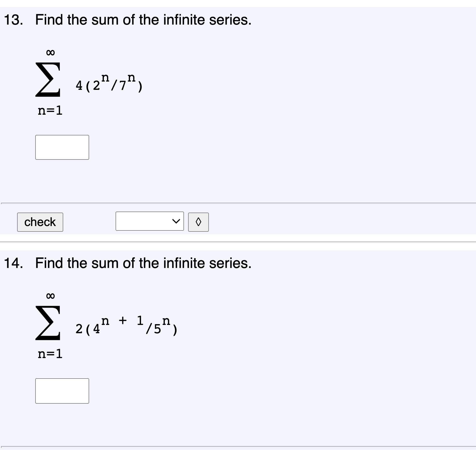The height and width of the screenshot is (450, 476).
Task: Click the diamond icon button beside the dropdown
Action: (x=198, y=222)
